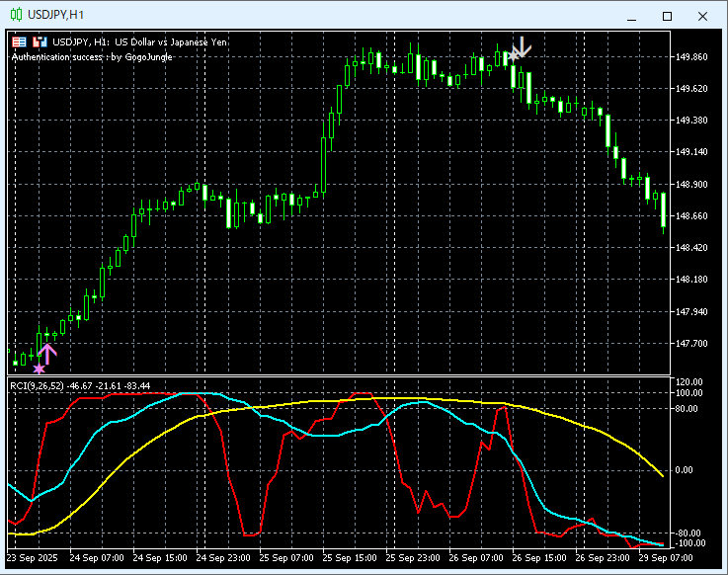
Task: Click the pink star marker below candles
Action: pos(39,369)
